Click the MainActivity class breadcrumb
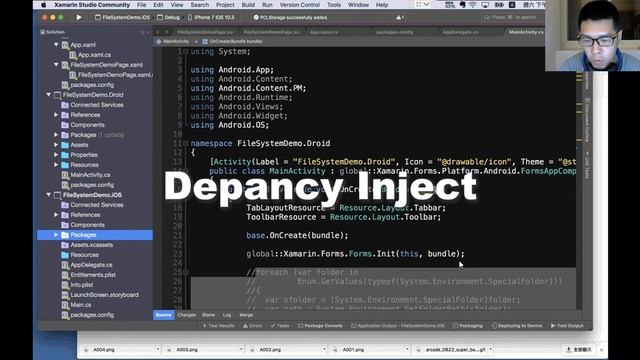640x360 pixels. [173, 41]
